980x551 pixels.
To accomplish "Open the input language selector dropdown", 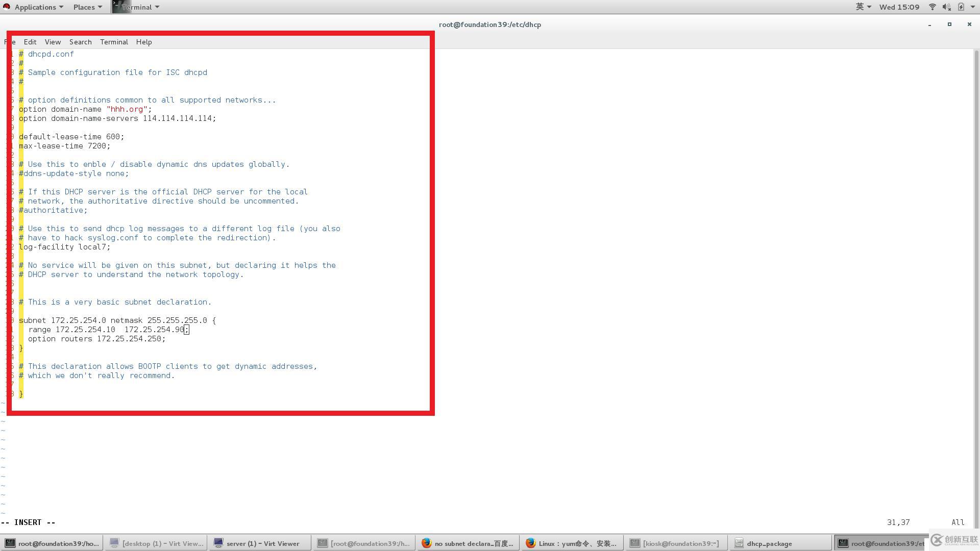I will (863, 7).
